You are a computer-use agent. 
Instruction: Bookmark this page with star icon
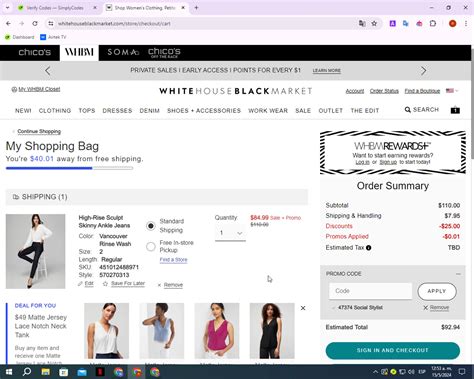(x=374, y=24)
